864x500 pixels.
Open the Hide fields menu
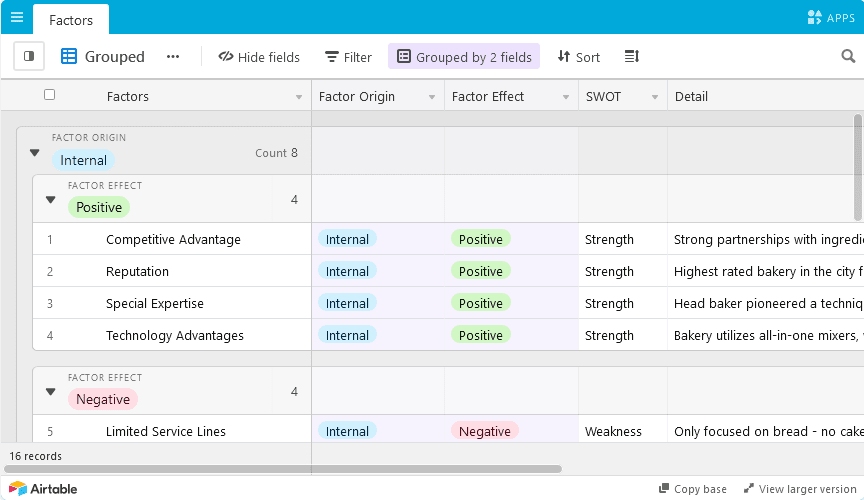(259, 57)
